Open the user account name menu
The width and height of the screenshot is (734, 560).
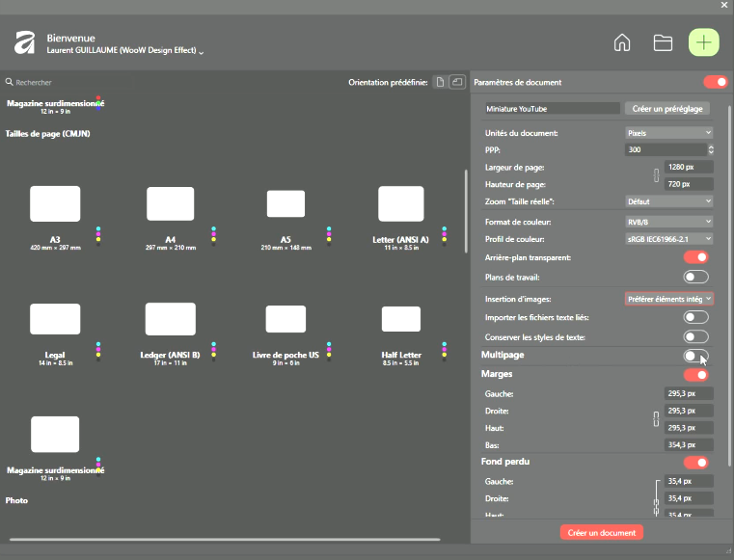[x=125, y=50]
